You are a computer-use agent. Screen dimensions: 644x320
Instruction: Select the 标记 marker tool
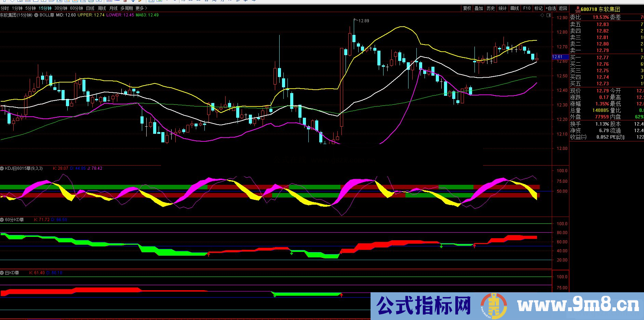point(538,8)
